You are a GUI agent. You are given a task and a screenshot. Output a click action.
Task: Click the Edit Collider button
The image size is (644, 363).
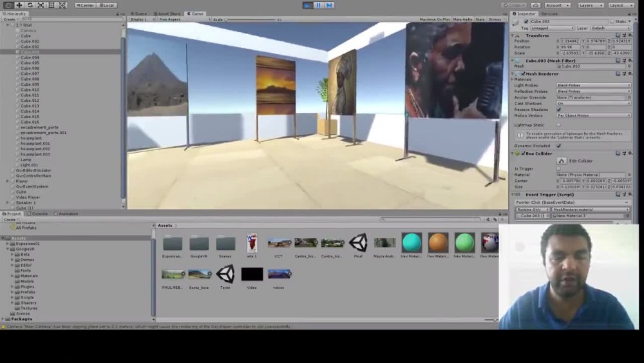[x=562, y=161]
